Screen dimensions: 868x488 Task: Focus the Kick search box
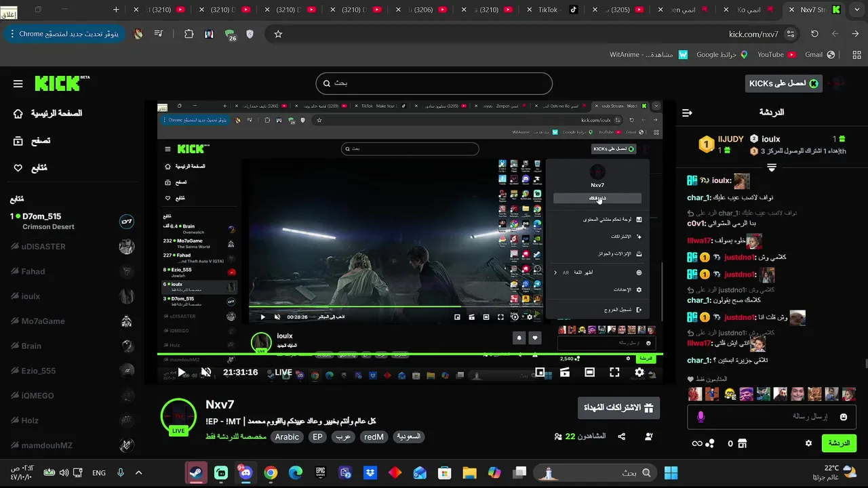(x=434, y=83)
